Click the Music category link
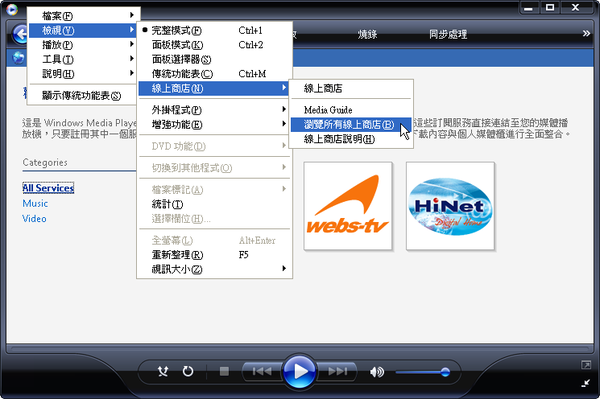The height and width of the screenshot is (399, 600). pyautogui.click(x=35, y=203)
